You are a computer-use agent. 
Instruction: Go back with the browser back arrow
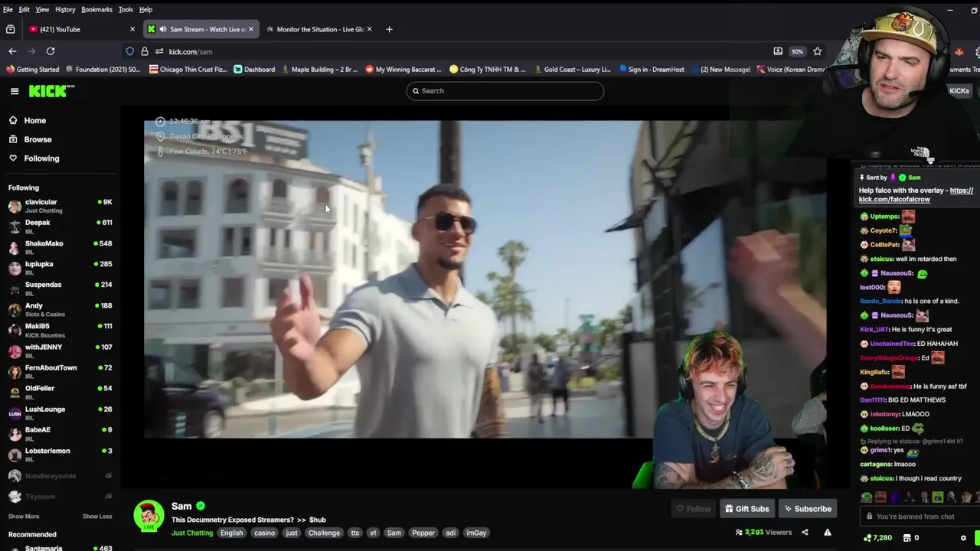coord(12,51)
